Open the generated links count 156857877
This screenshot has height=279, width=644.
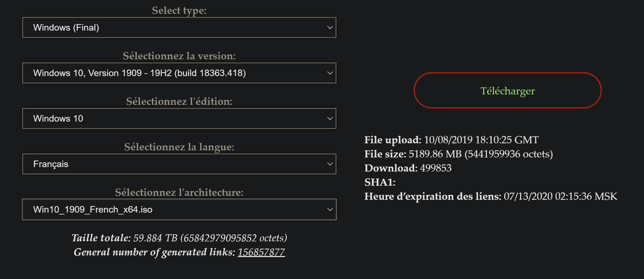coord(261,252)
